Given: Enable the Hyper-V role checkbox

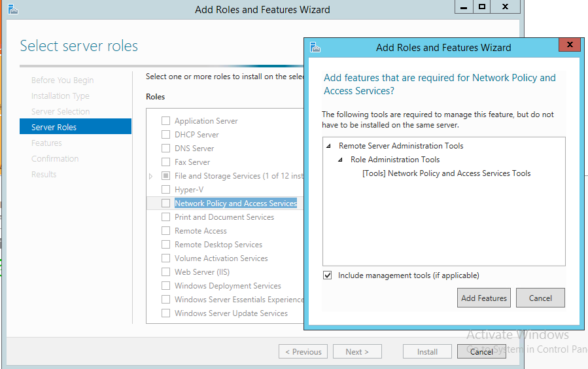Looking at the screenshot, I should tap(166, 190).
